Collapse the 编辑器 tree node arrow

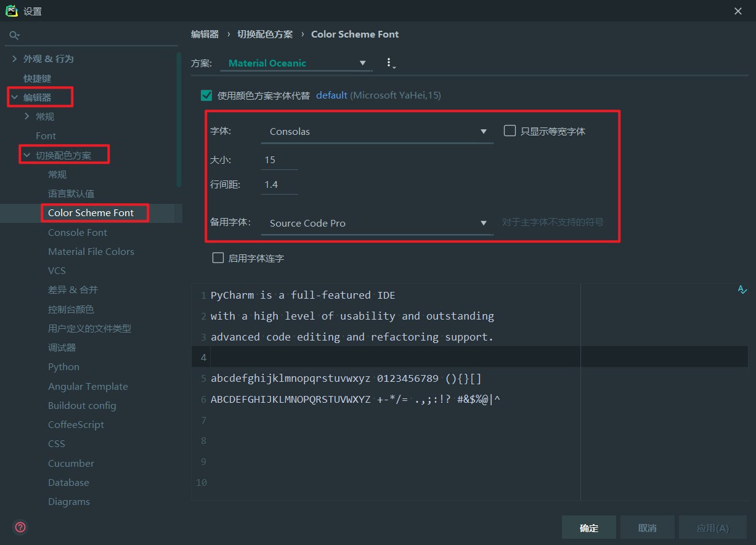point(15,97)
